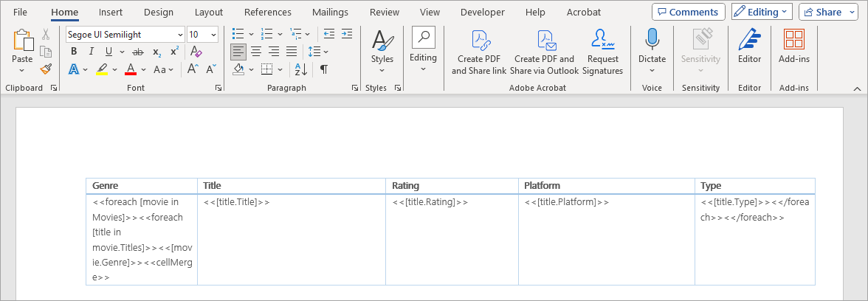Click the Clear All Formatting icon
Screen dimensions: 868x301
[196, 52]
